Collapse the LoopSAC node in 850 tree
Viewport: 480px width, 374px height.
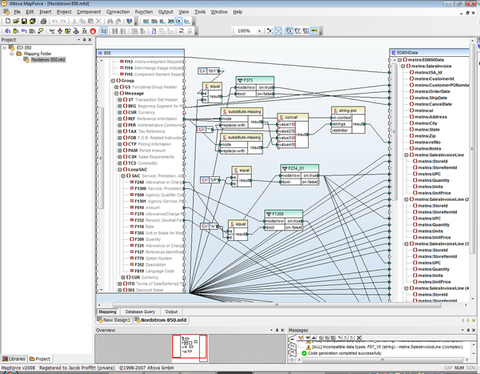(x=120, y=169)
